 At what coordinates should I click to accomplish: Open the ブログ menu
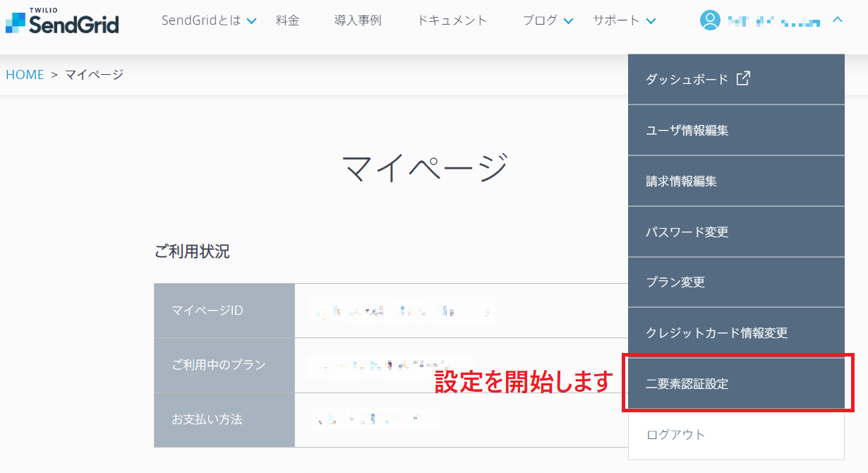tap(541, 20)
